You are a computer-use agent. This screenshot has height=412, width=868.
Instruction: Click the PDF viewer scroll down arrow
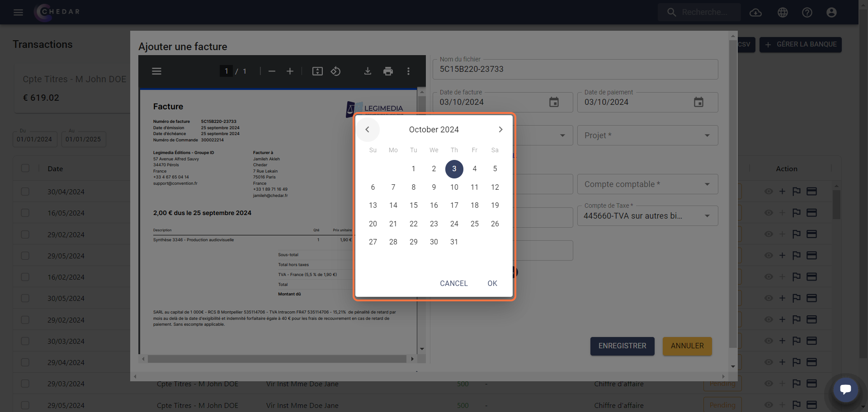(422, 349)
